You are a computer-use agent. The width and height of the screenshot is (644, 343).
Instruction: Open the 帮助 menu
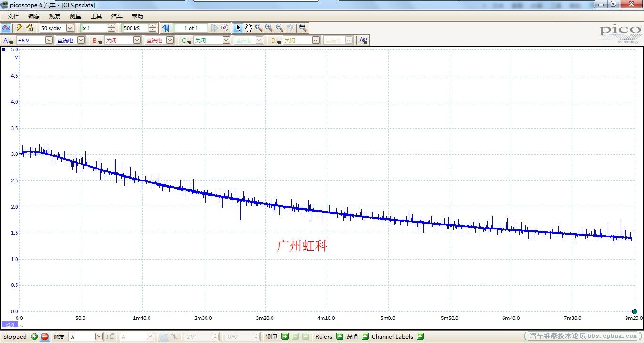138,16
